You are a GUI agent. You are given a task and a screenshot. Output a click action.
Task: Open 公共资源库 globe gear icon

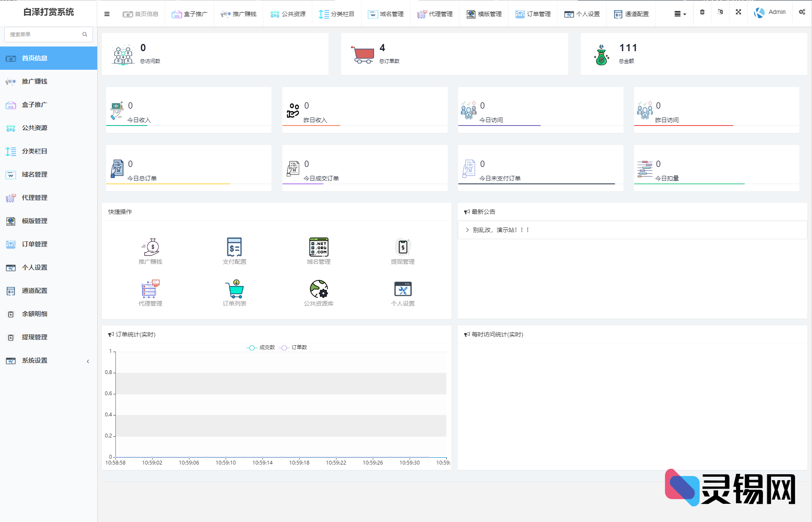[x=318, y=289]
